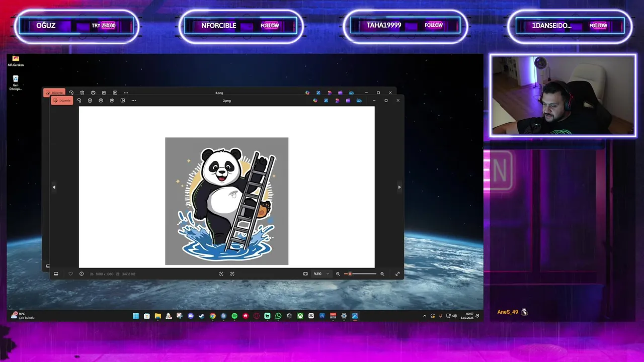Toggle the filmstrip view icon
Viewport: 644px width, 362px height.
tap(56, 274)
